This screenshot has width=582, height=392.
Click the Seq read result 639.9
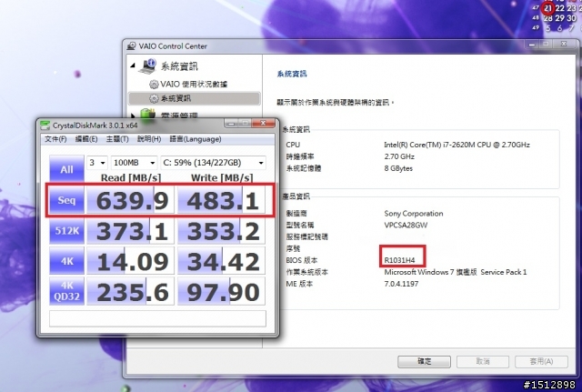tap(130, 200)
